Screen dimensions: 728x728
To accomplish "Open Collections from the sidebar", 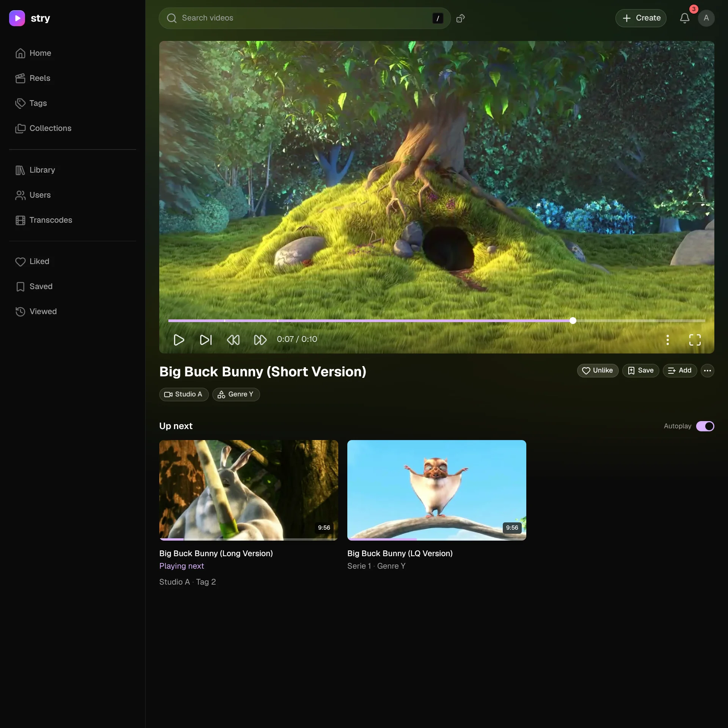I will [x=72, y=128].
